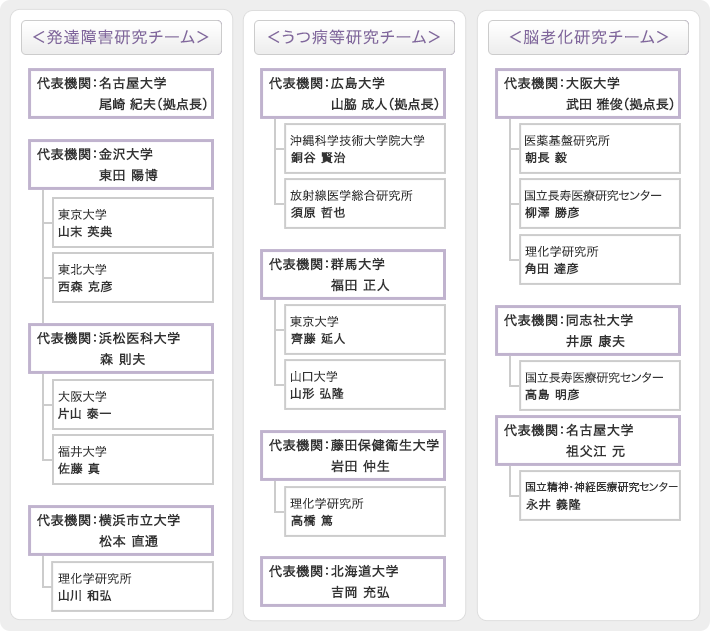Click the 大阪大学 片山 泰一 box
This screenshot has width=710, height=631.
(x=133, y=405)
